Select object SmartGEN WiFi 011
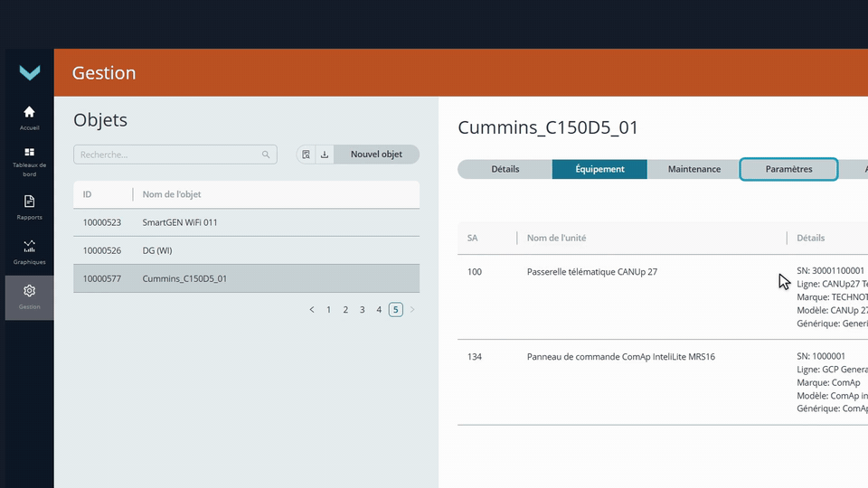868x488 pixels. (246, 222)
